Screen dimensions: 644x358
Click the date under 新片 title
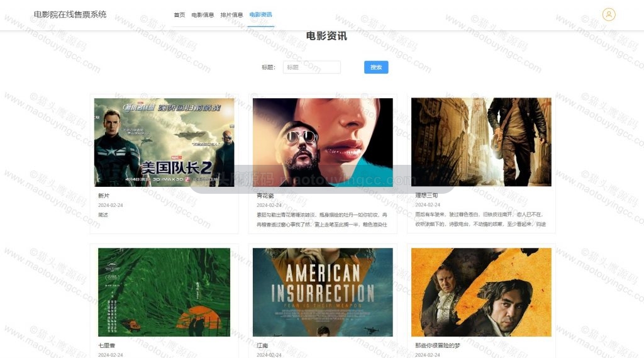pos(111,205)
